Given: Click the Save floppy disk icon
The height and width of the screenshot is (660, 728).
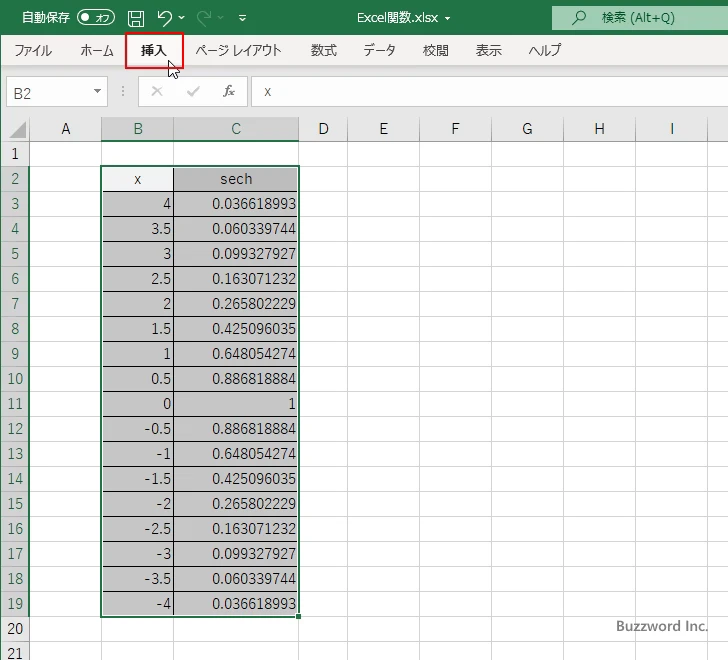Looking at the screenshot, I should [136, 18].
